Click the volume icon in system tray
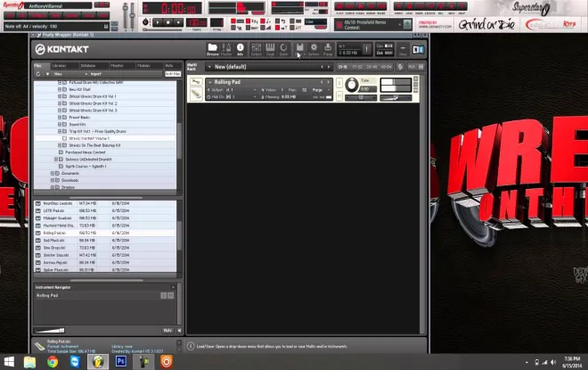Image resolution: width=588 pixels, height=370 pixels. 552,362
